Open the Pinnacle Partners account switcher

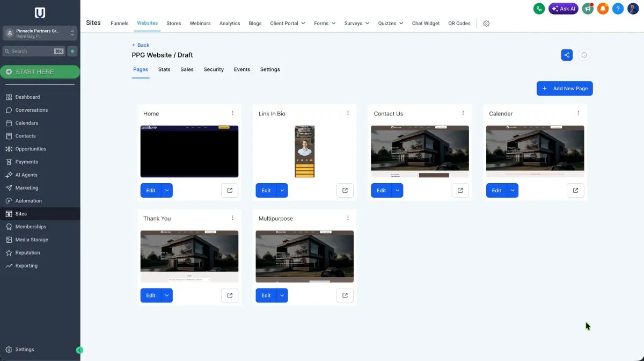tap(40, 33)
